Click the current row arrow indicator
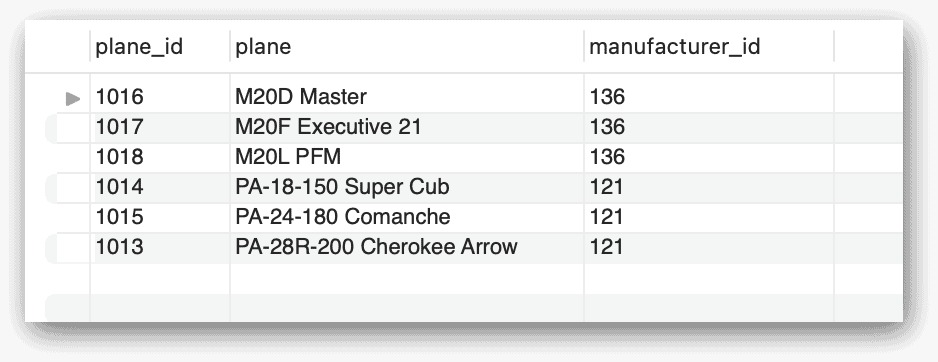938x362 pixels. (73, 98)
